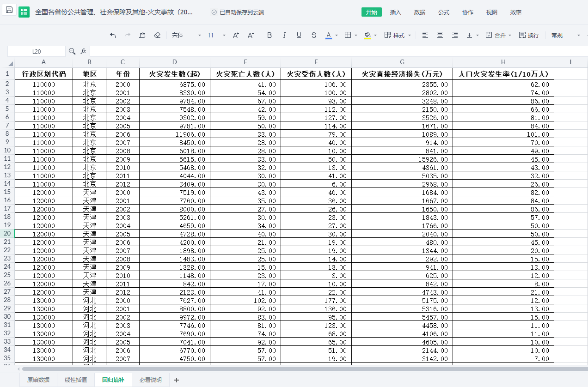Open the font size dropdown showing 11
Image resolution: width=588 pixels, height=387 pixels.
(217, 35)
